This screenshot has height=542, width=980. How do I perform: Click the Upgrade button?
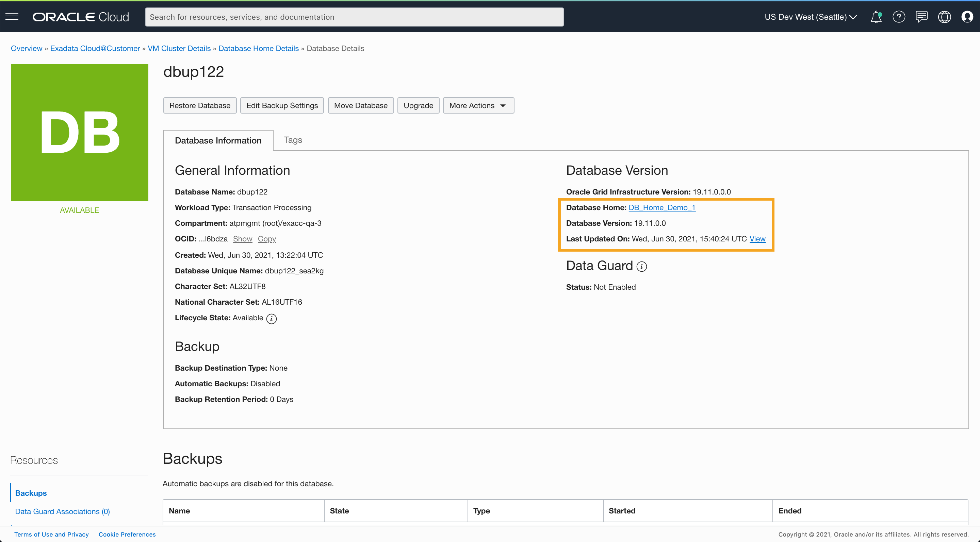pyautogui.click(x=418, y=105)
